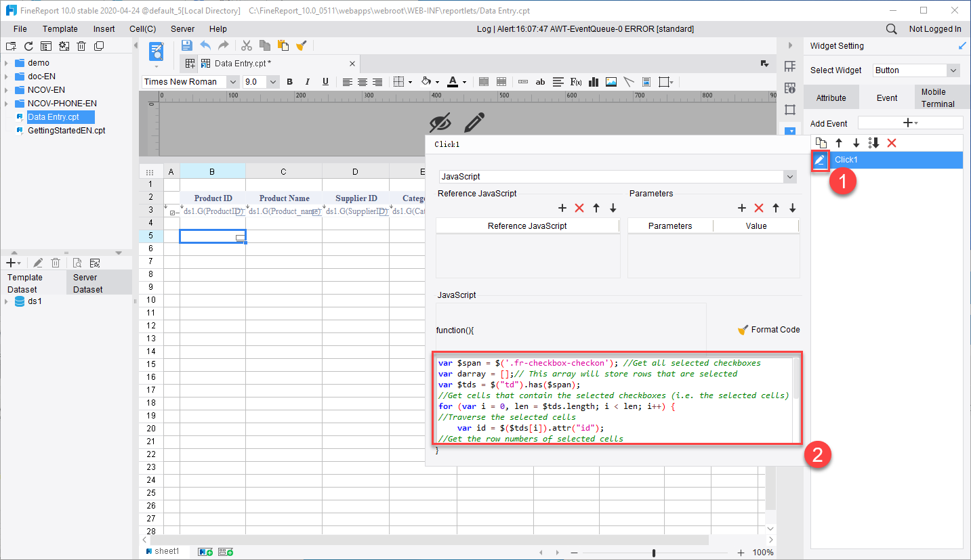The height and width of the screenshot is (560, 971).
Task: Select the Save template icon
Action: tap(186, 45)
